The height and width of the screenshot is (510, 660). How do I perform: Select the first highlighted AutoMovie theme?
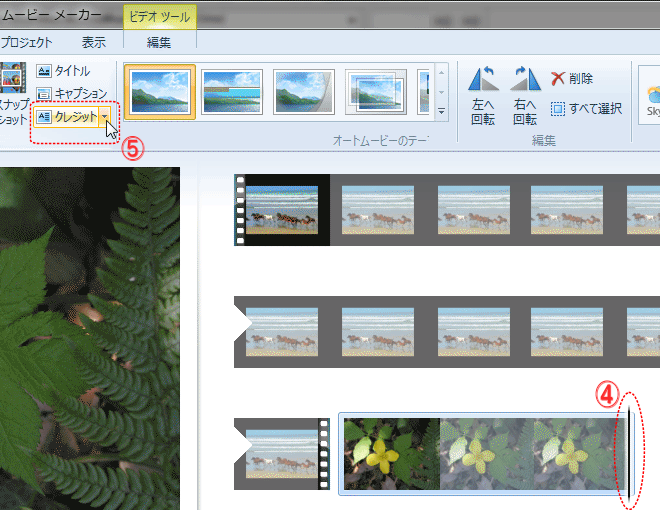(x=160, y=92)
